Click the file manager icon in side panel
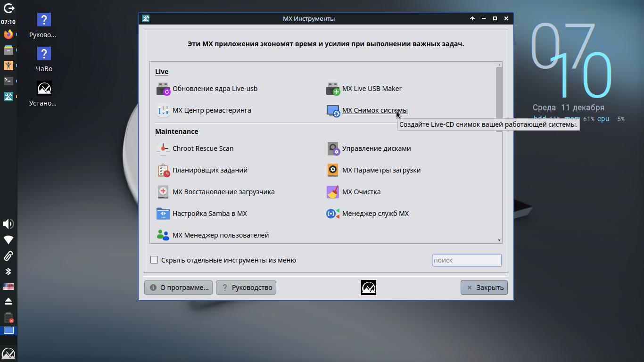 (8, 50)
